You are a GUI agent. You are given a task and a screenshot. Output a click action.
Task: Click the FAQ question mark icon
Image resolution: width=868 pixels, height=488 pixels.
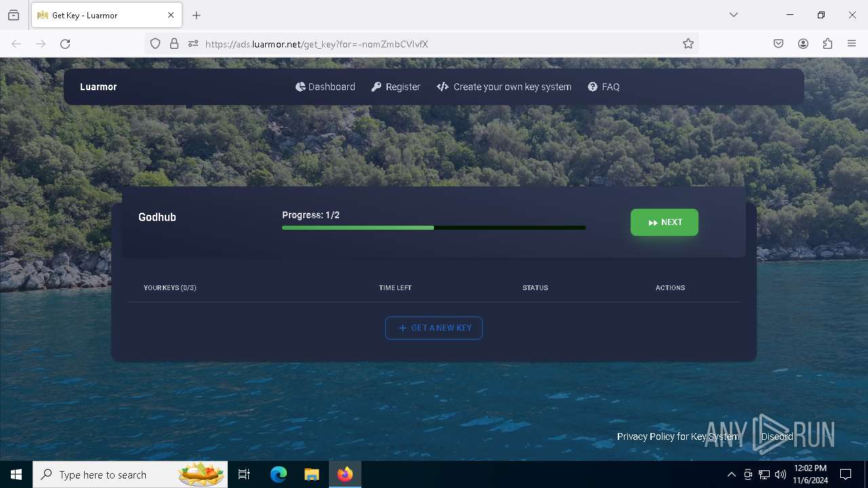[593, 87]
